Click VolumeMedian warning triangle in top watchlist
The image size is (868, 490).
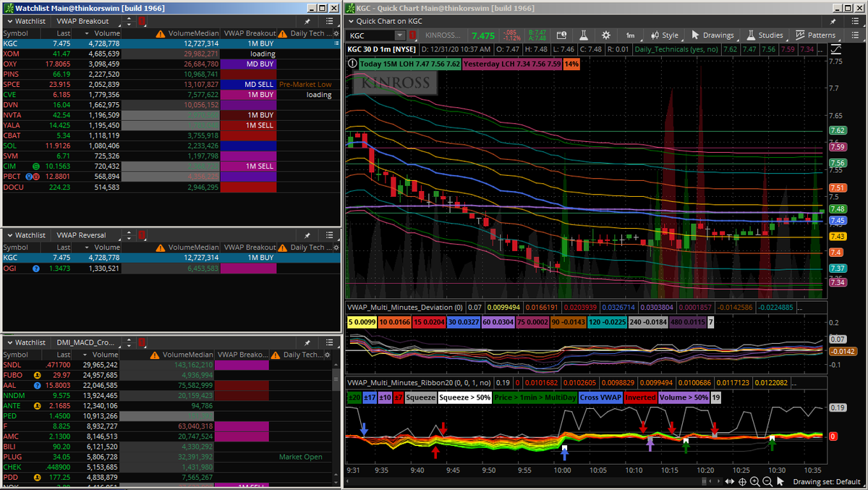click(160, 33)
